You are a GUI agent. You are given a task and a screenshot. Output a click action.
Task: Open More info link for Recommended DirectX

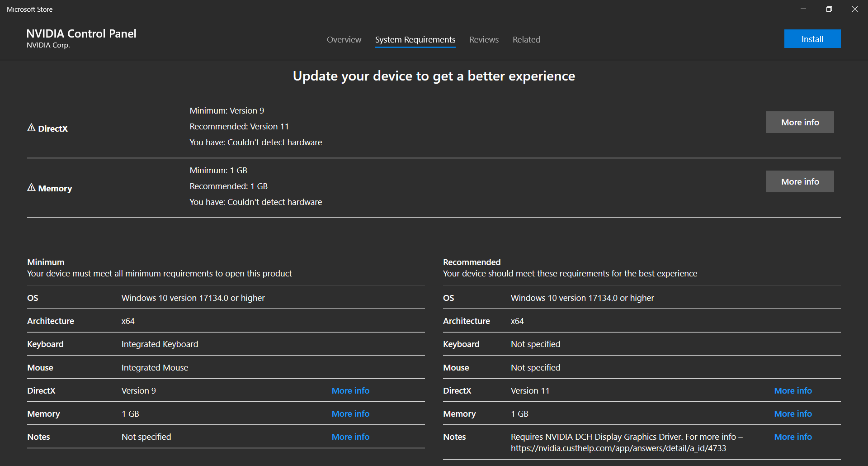[793, 390]
